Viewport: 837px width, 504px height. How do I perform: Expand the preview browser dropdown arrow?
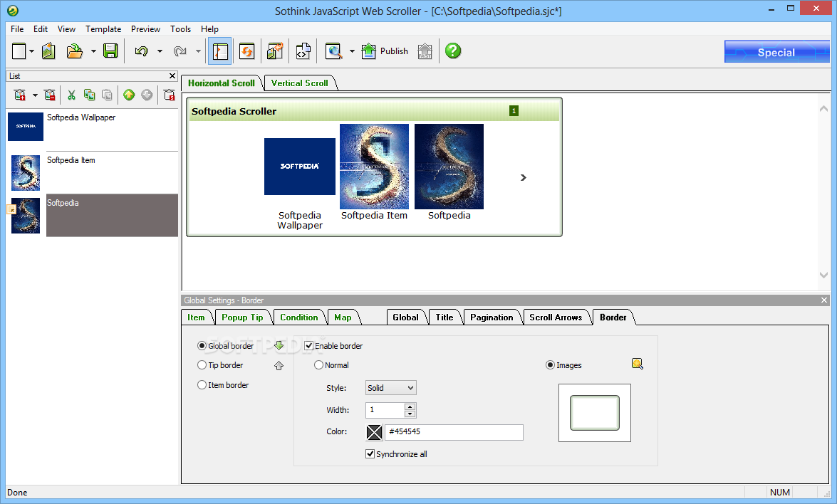(x=352, y=51)
